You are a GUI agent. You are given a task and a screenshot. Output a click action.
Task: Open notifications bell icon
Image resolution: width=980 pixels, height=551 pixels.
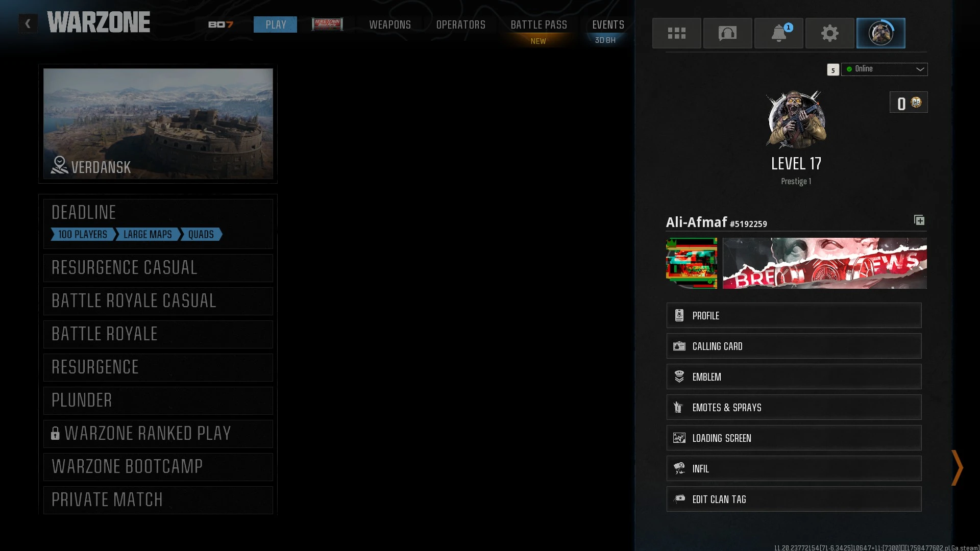(x=778, y=33)
